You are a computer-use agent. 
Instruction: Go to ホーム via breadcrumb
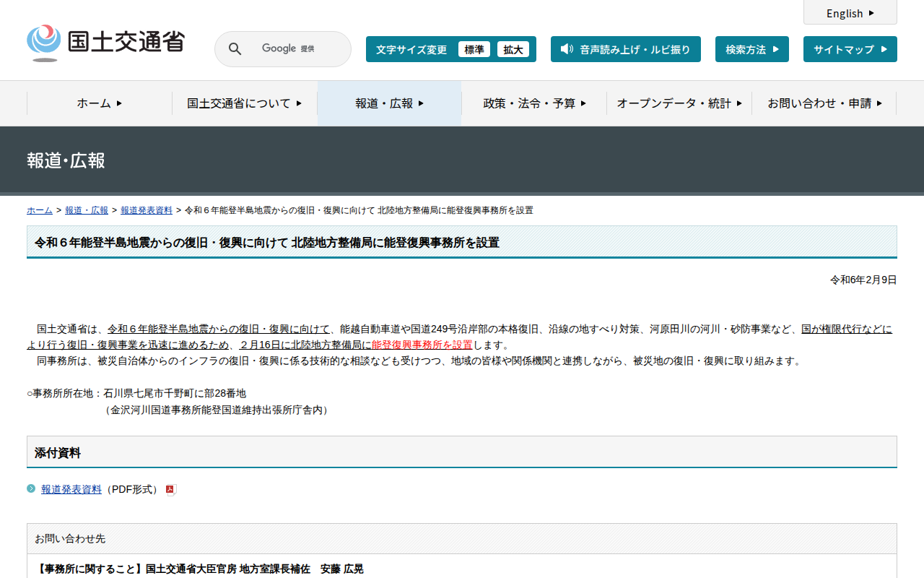pos(40,210)
